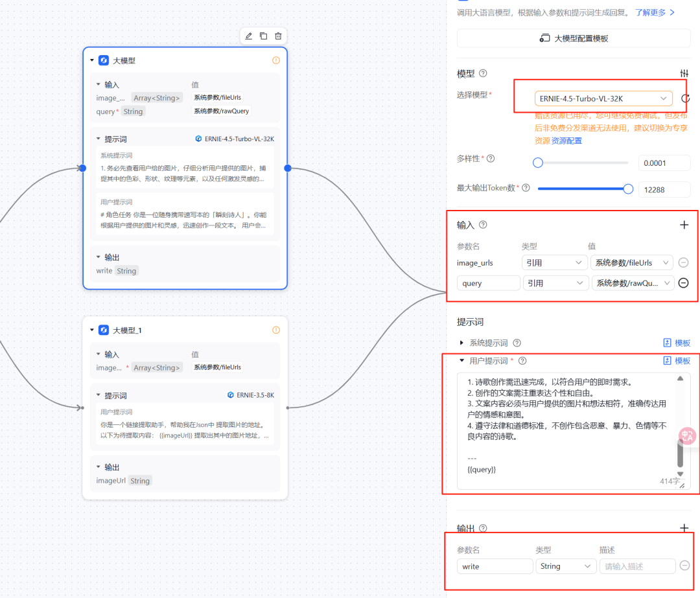Collapse the 输入 section in 大模型 node
The width and height of the screenshot is (700, 598).
click(x=99, y=84)
